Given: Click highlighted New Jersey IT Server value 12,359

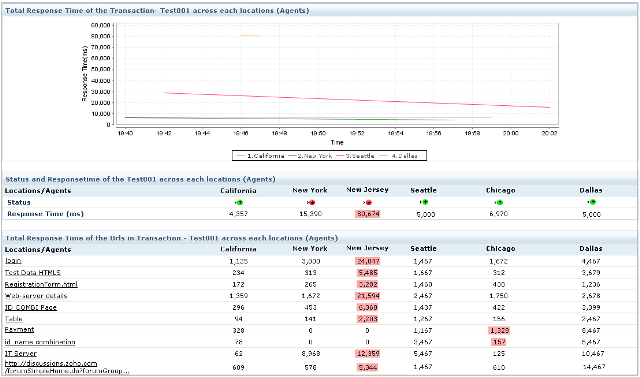Looking at the screenshot, I should [367, 354].
